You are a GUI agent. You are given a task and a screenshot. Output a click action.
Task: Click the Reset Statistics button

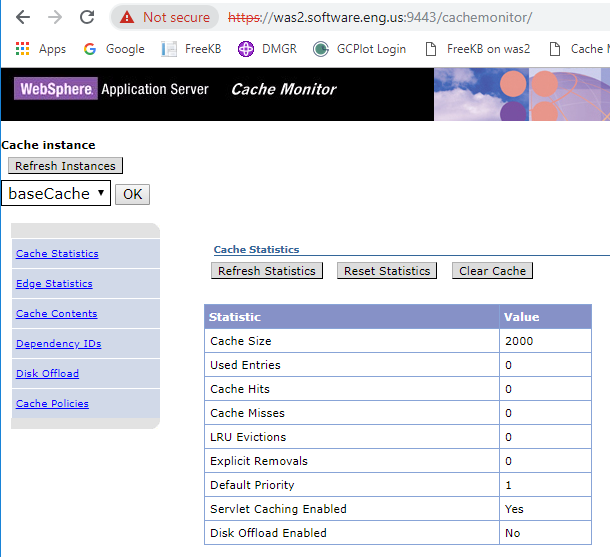(x=387, y=271)
